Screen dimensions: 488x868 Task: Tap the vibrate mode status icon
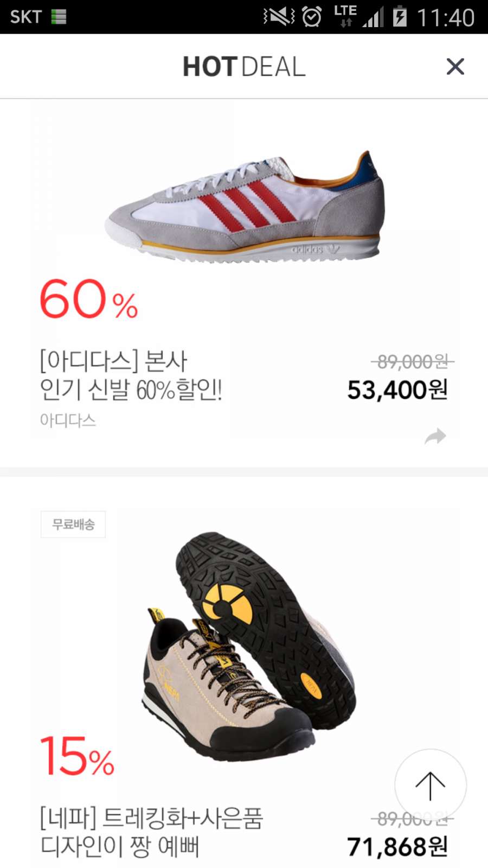[279, 17]
